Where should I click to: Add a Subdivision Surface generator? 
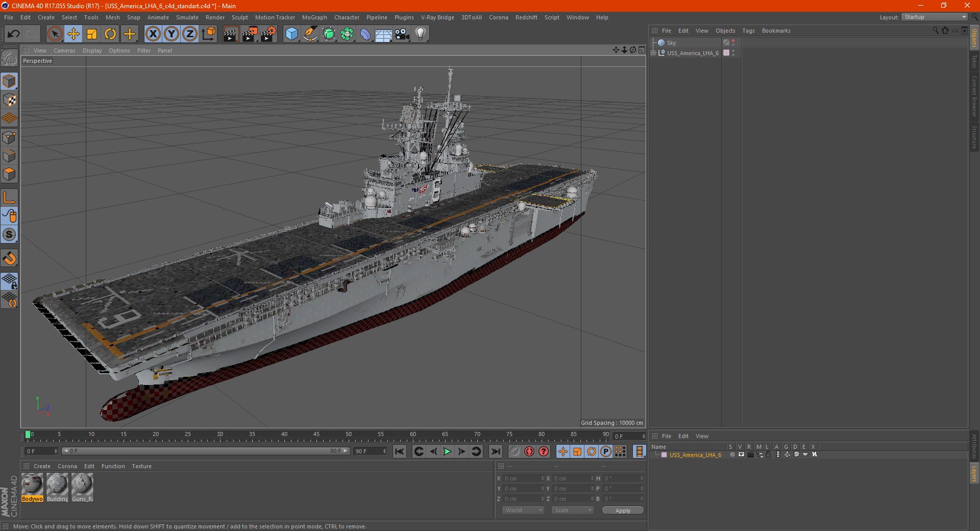329,34
